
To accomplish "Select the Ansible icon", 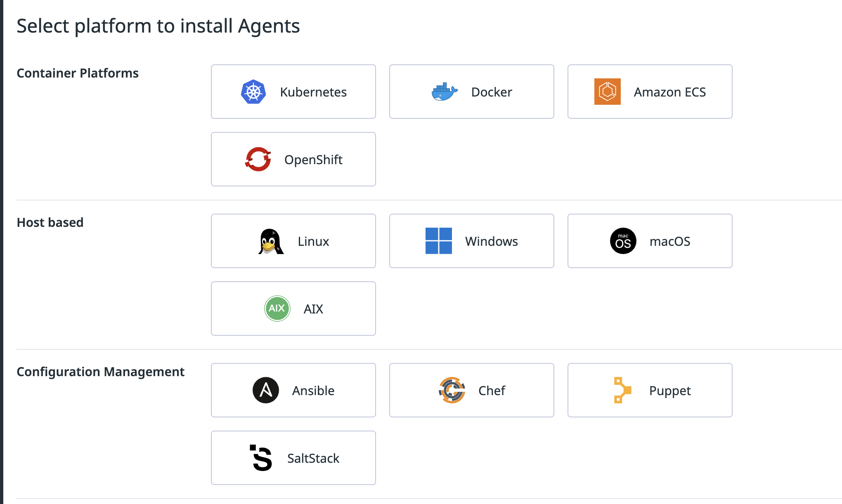I will [x=266, y=390].
